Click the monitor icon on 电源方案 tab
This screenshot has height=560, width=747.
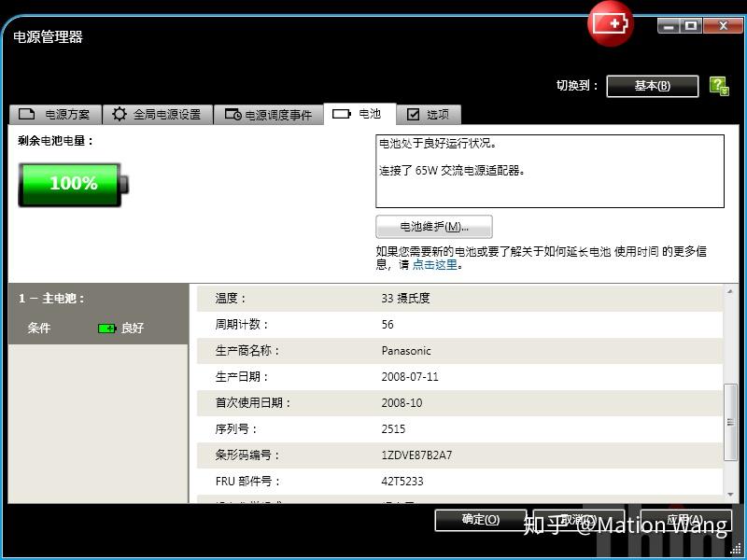[27, 114]
